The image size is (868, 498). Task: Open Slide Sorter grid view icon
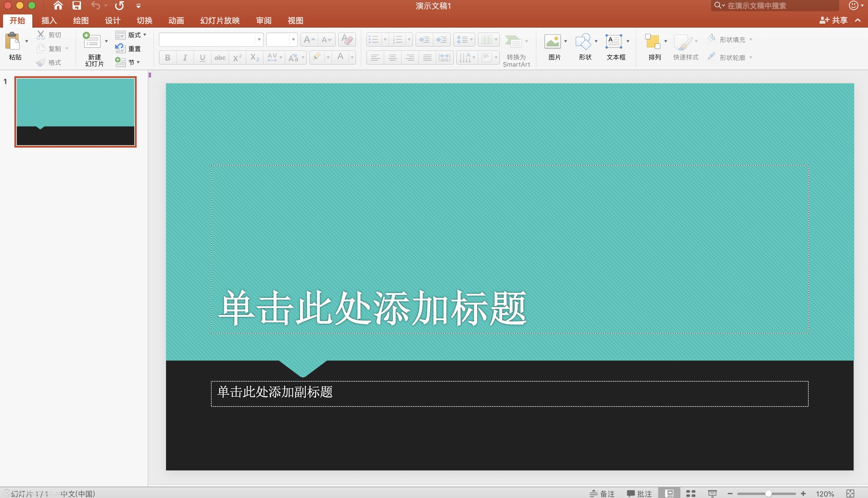point(691,493)
